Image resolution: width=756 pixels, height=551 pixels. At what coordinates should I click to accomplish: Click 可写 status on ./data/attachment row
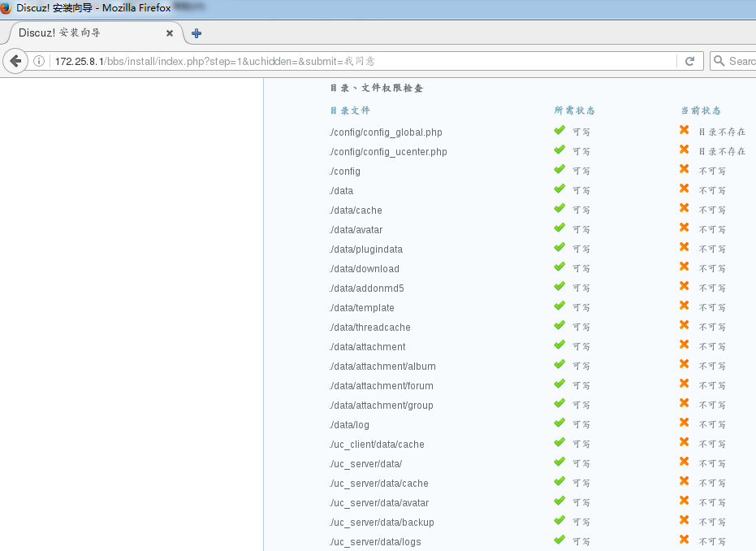(x=581, y=346)
